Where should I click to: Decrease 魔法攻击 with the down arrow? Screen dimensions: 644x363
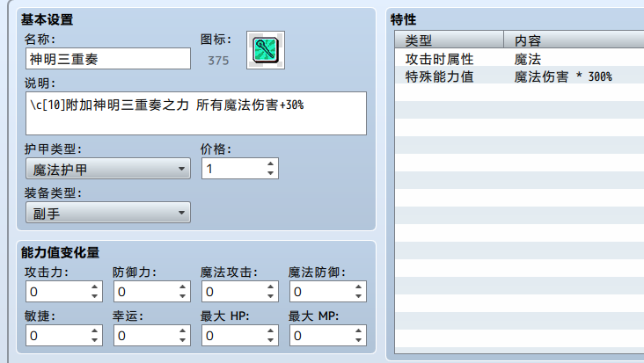(270, 296)
